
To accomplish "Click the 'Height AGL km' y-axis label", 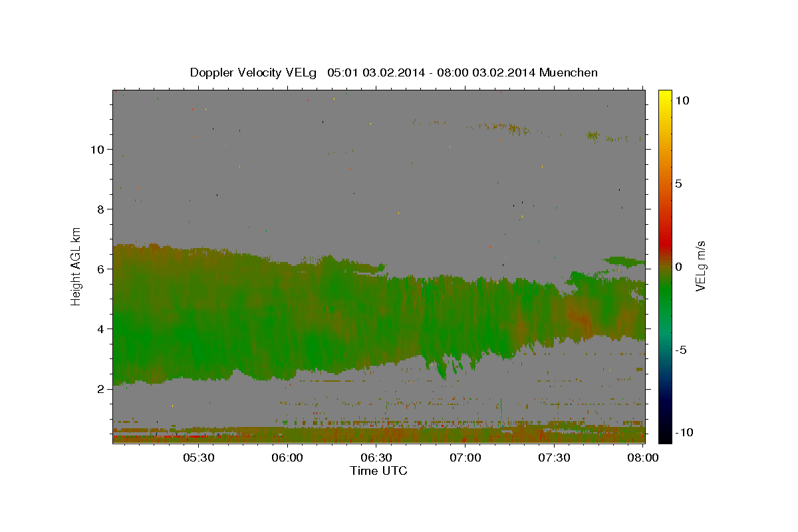I will point(76,266).
